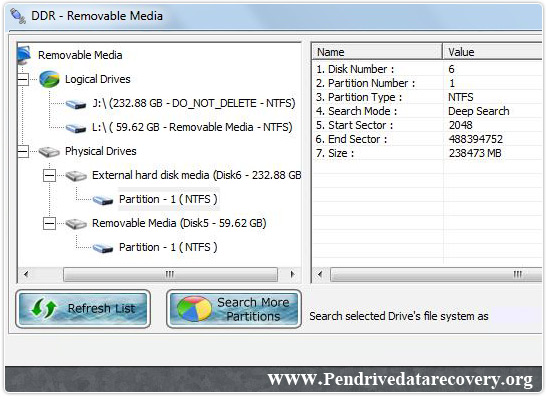Click the Removable Media Disk5 icon
550x400 pixels.
pyautogui.click(x=76, y=224)
